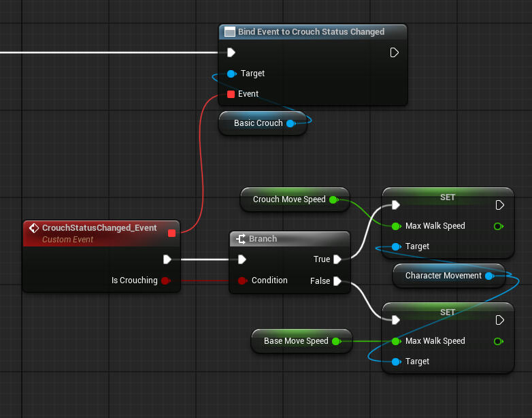Viewport: 532px width, 418px height.
Task: Click the Bind Event execution output pin
Action: pos(395,52)
